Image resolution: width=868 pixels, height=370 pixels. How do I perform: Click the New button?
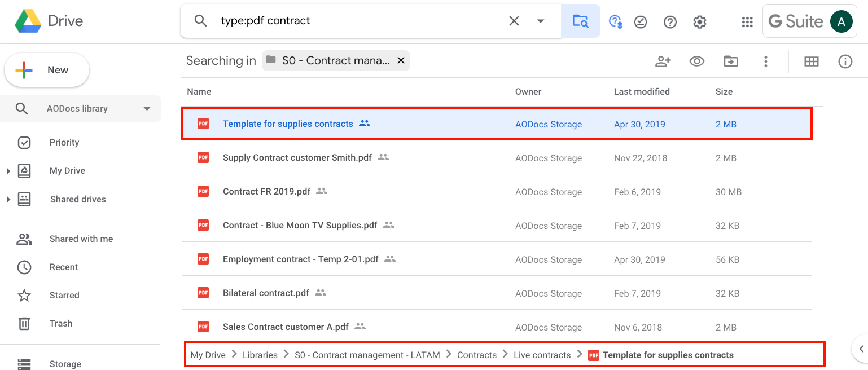click(47, 70)
